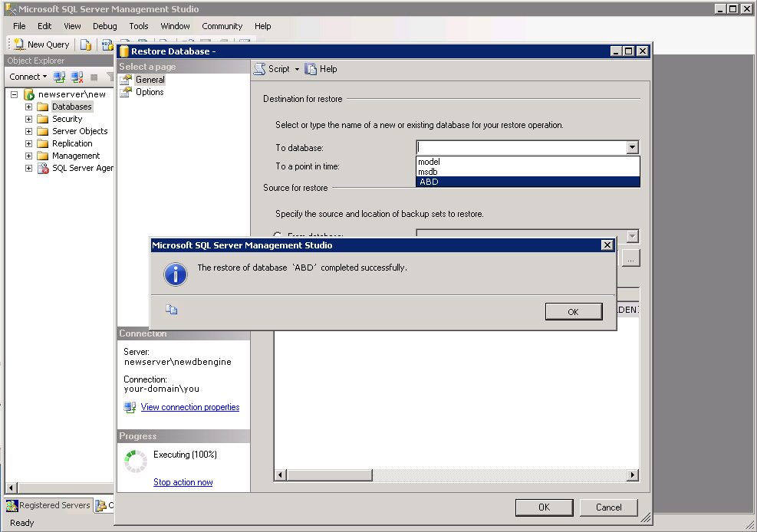The image size is (757, 532).
Task: Open the Window menu
Action: [175, 26]
